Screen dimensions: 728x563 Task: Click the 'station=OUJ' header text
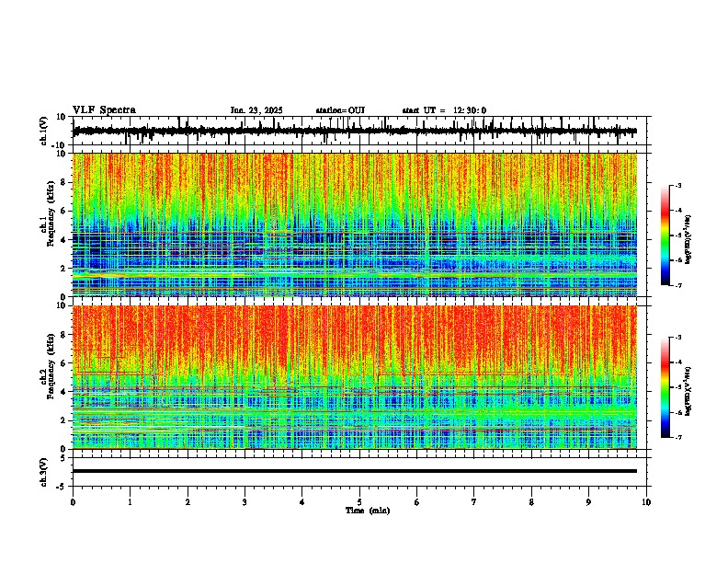click(340, 110)
